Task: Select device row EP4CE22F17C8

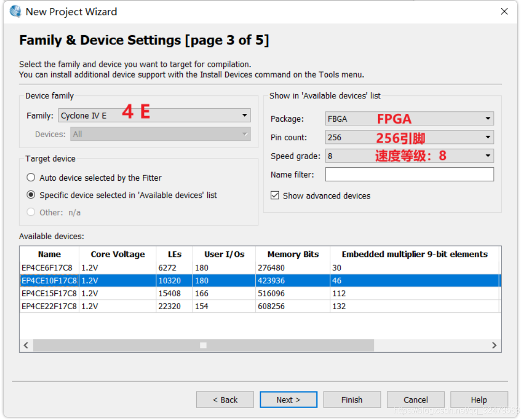Action: click(x=259, y=306)
